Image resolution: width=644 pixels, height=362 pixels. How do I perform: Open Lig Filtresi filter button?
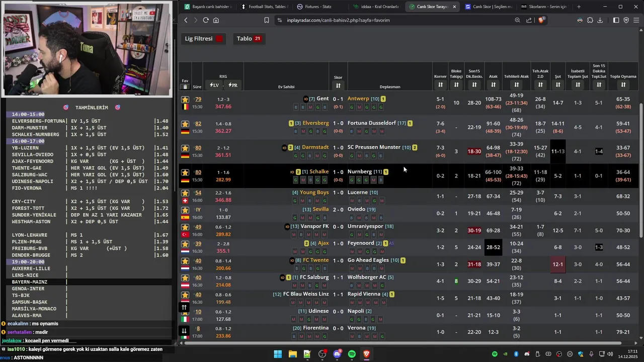(203, 39)
